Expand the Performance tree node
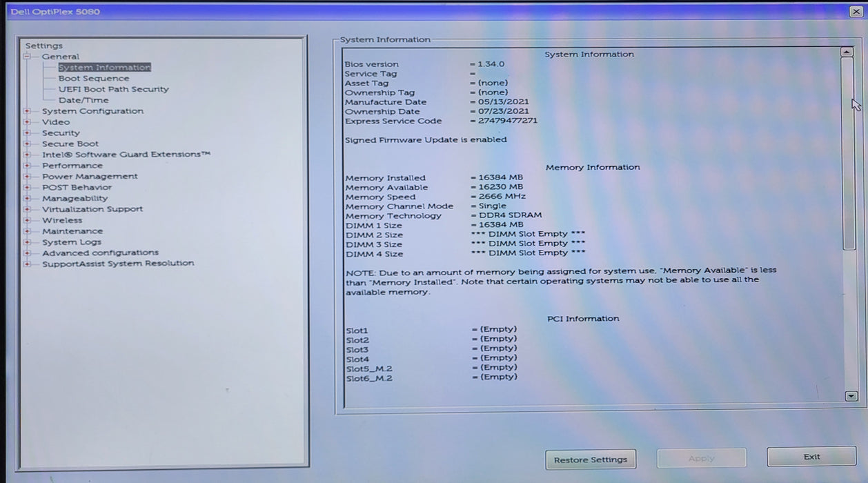 (x=27, y=166)
